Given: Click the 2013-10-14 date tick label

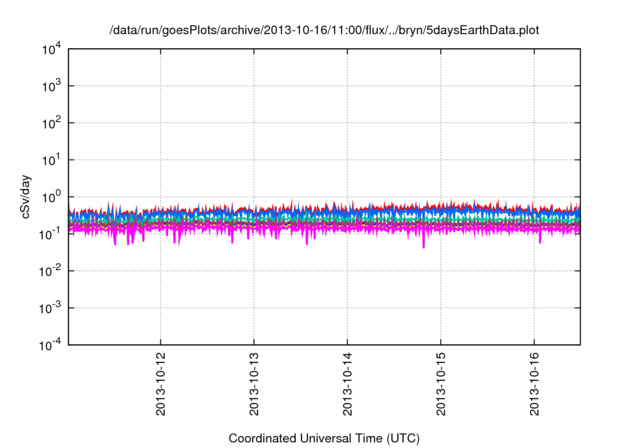Looking at the screenshot, I should [x=347, y=384].
